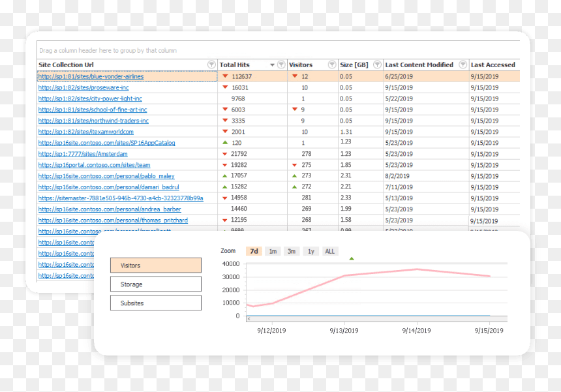Follow the northwind-traders-inc site link

93,121
